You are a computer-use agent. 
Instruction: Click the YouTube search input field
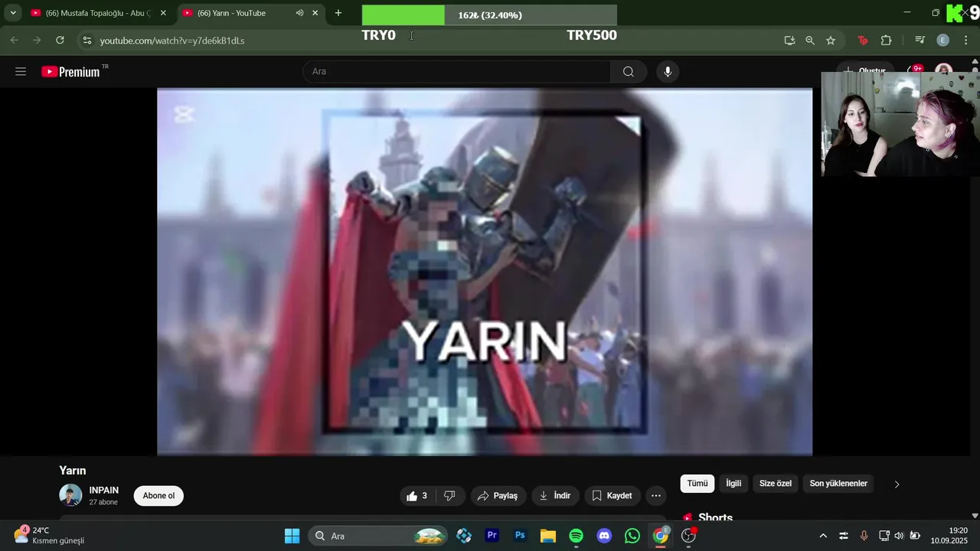[457, 71]
